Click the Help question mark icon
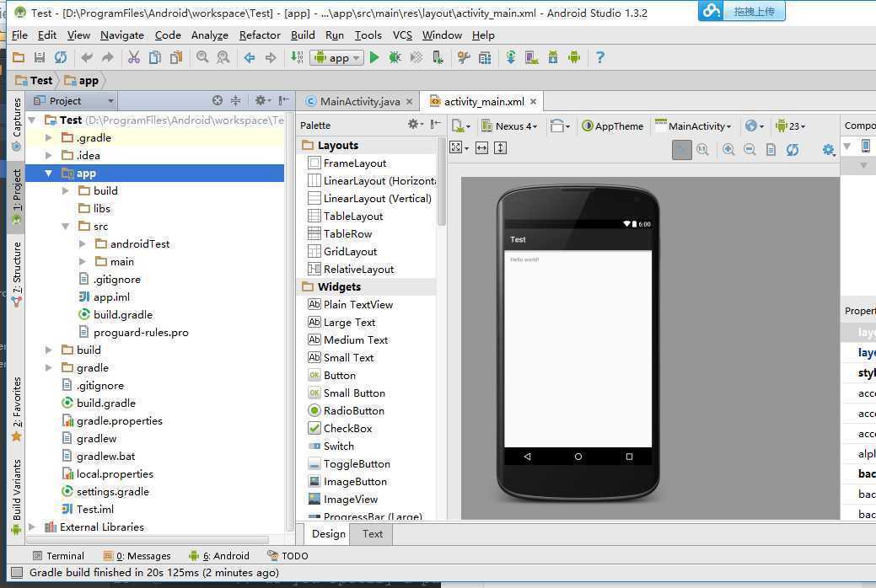 (x=600, y=57)
